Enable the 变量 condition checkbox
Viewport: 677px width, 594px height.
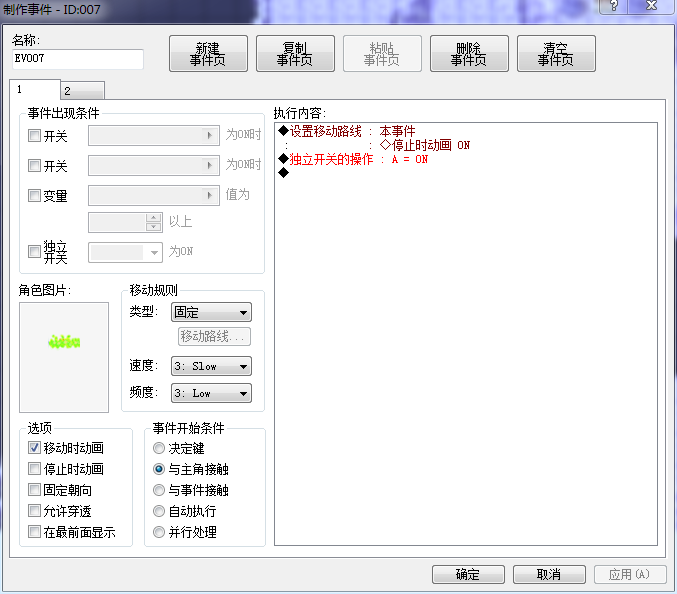pyautogui.click(x=34, y=195)
